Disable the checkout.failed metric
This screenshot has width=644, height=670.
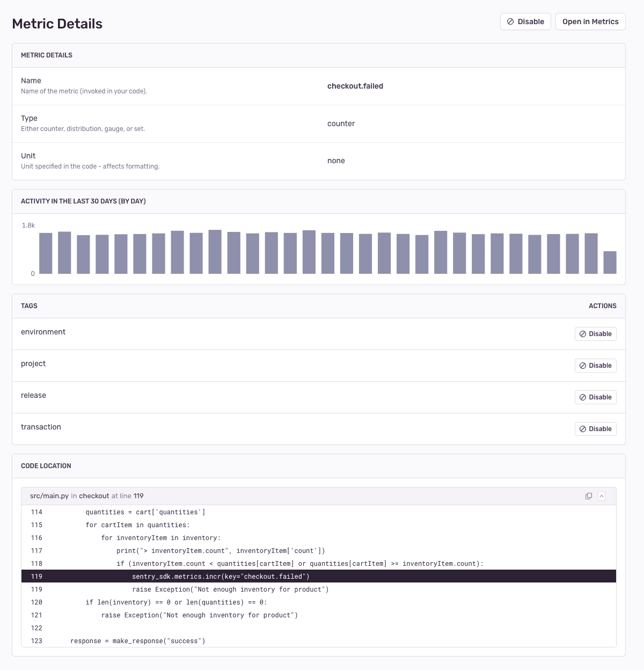point(525,21)
